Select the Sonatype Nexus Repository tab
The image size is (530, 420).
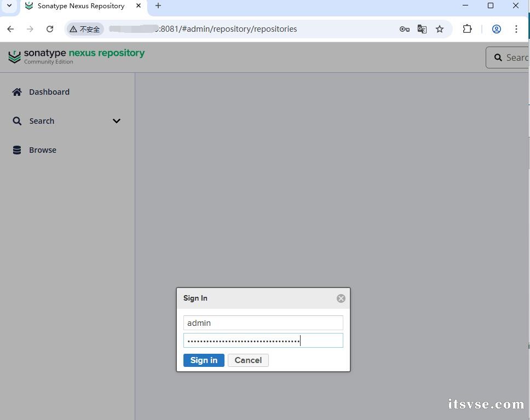(80, 6)
